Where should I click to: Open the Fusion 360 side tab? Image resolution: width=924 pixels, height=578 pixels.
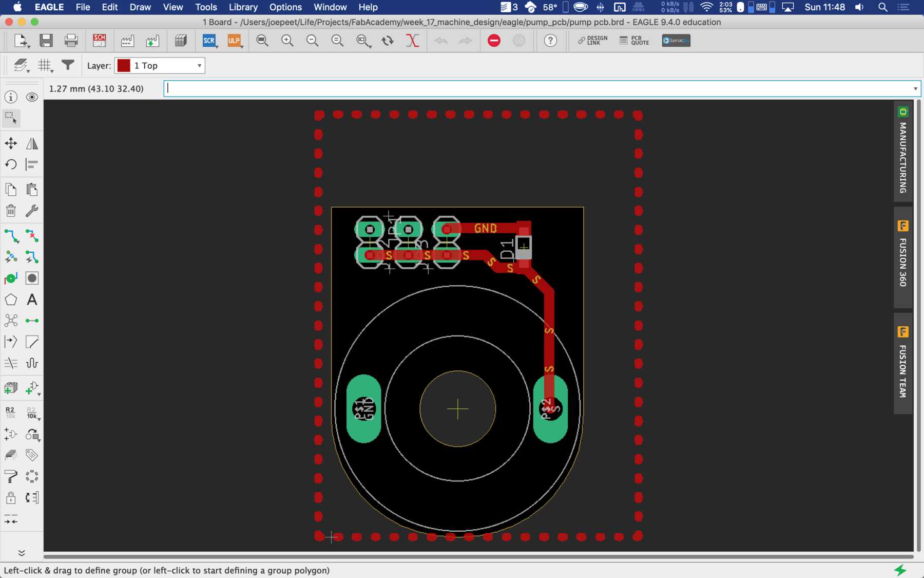[903, 257]
